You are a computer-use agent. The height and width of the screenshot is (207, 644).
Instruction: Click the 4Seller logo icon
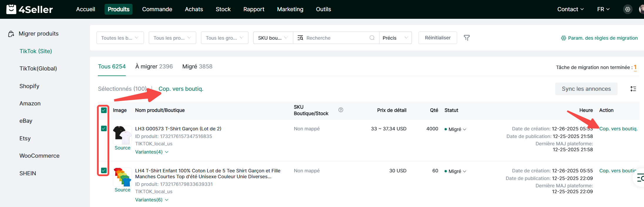(x=11, y=9)
